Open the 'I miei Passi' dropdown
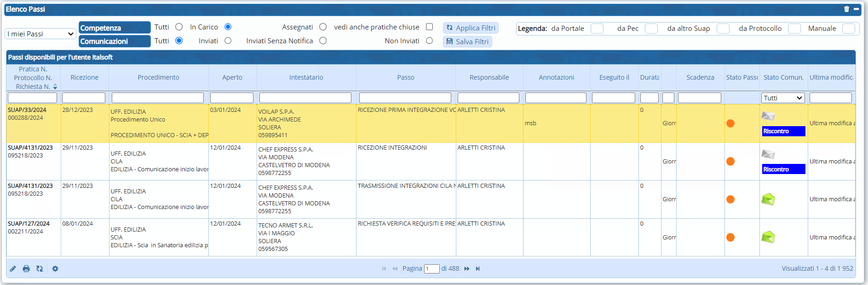This screenshot has width=868, height=285. point(40,34)
